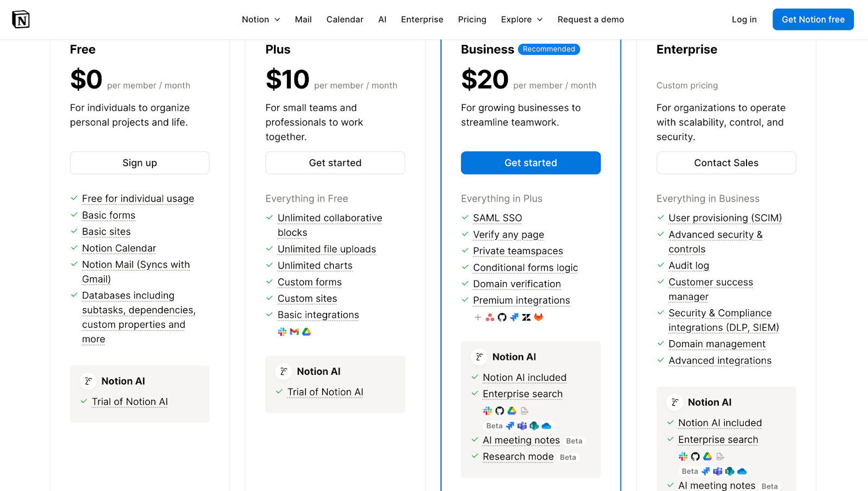Click Notion AI icon in Enterprise plan
The height and width of the screenshot is (491, 868).
click(674, 402)
